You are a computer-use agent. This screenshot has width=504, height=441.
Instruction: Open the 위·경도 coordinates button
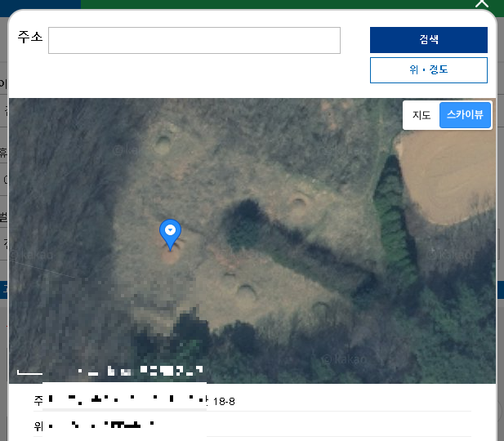tap(429, 70)
